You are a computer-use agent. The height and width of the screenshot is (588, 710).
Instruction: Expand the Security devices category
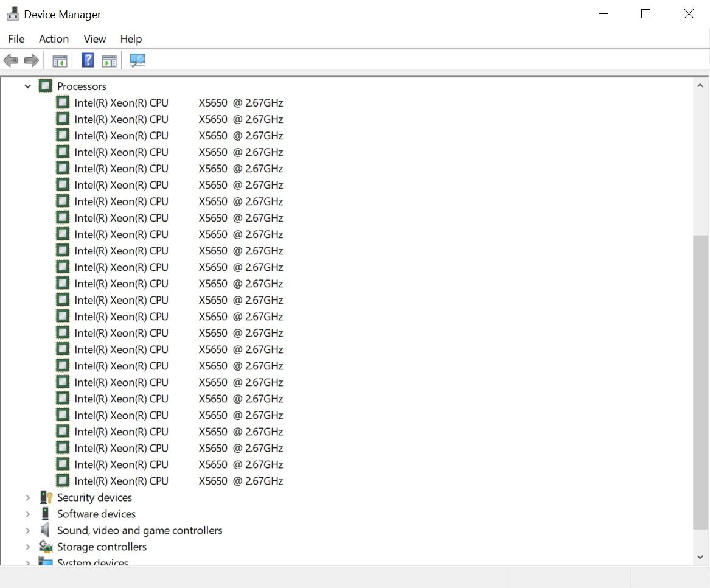(27, 497)
